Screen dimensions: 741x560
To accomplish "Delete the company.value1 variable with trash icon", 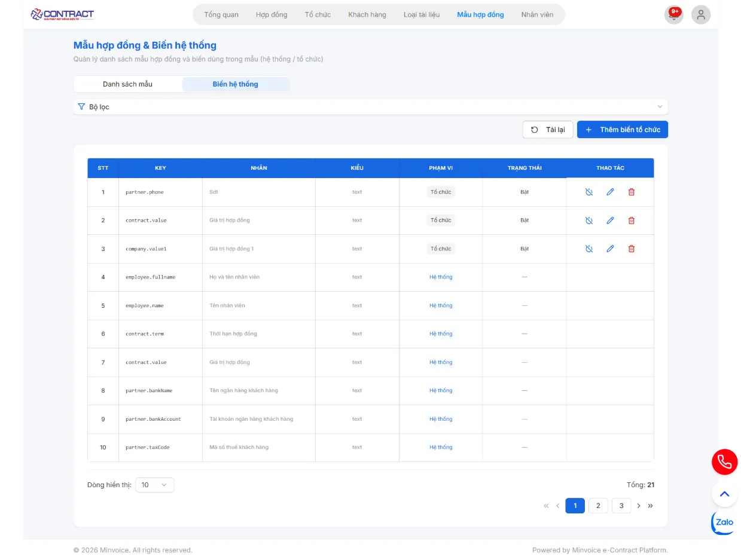I will point(631,249).
